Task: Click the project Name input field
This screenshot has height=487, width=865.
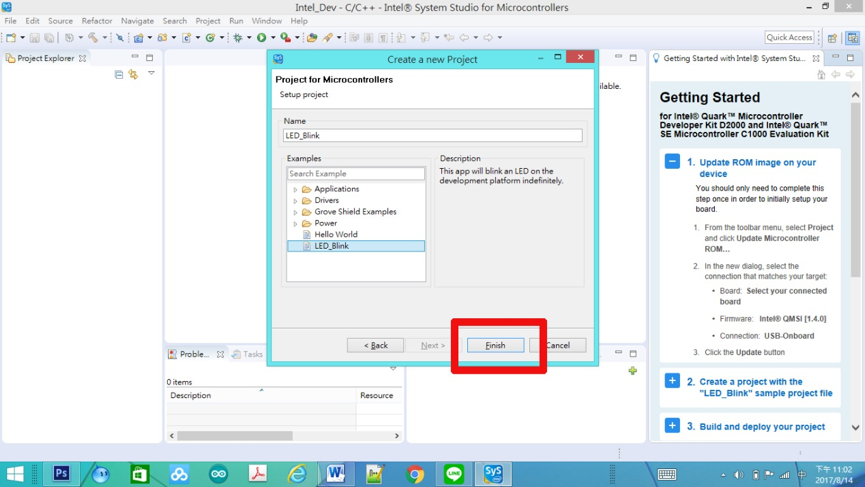Action: (x=432, y=136)
